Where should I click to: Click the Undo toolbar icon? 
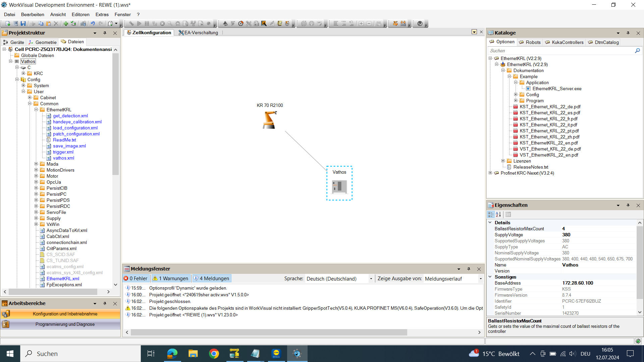click(93, 24)
